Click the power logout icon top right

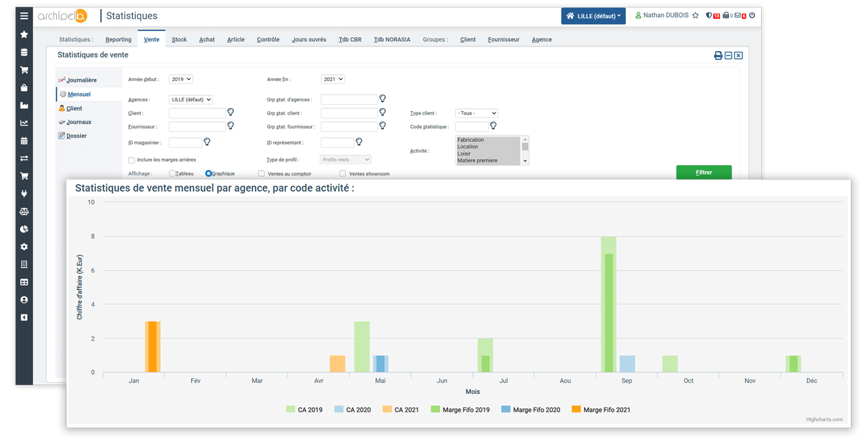click(752, 15)
